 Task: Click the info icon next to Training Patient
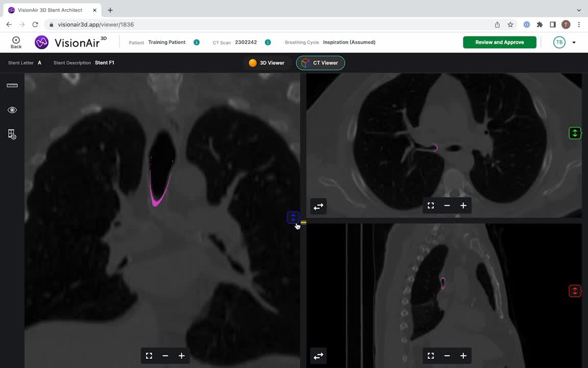coord(197,42)
